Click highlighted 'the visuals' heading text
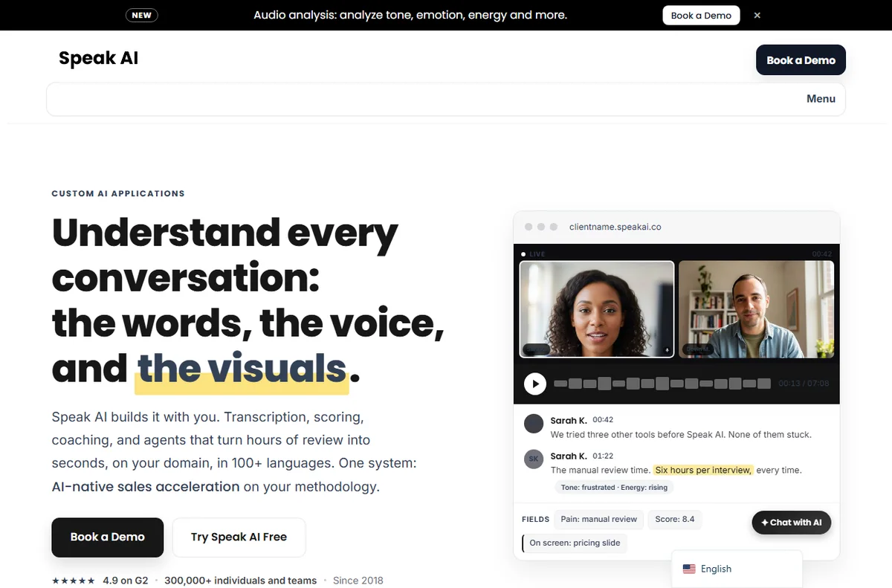892x588 pixels. click(x=242, y=368)
